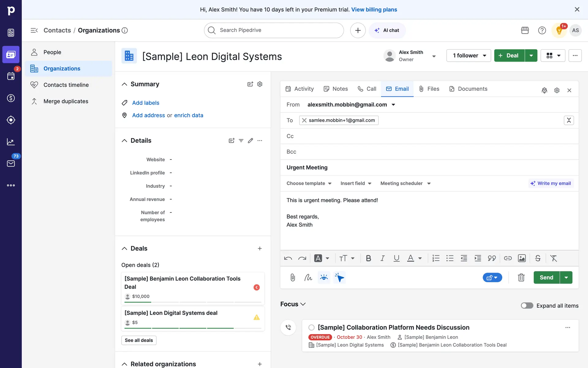Mark Collaboration Platform Needs Discussion as done
Screen dimensions: 588x368
[311, 328]
